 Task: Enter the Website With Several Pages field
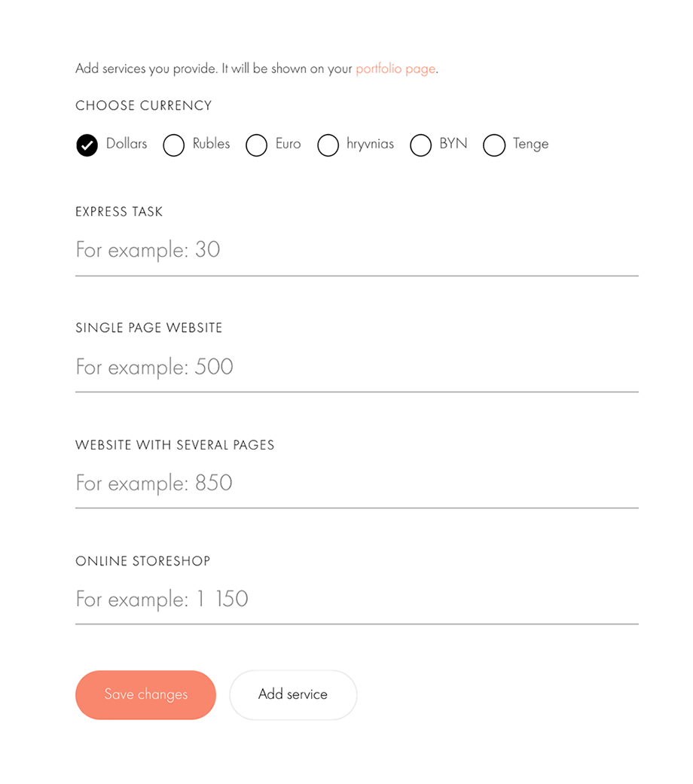click(x=356, y=483)
